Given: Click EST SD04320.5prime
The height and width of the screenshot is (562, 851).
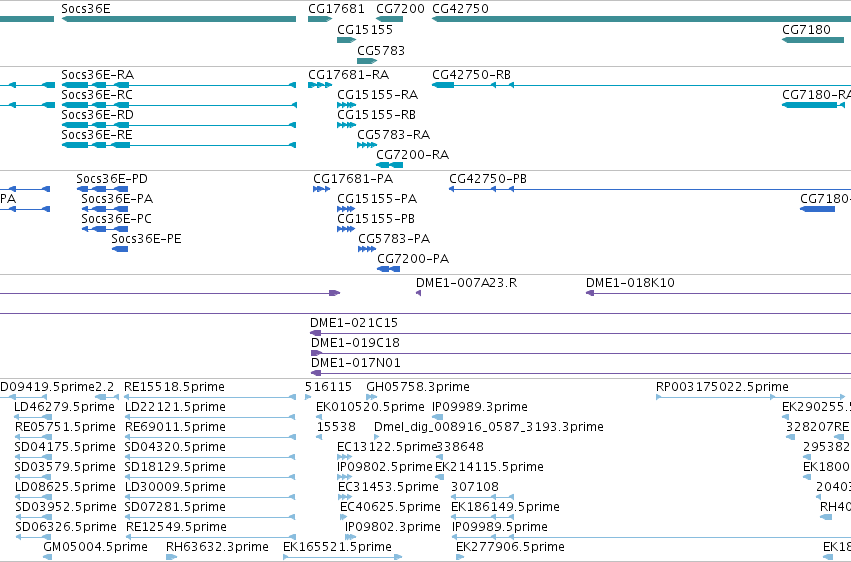Looking at the screenshot, I should click(x=175, y=448).
